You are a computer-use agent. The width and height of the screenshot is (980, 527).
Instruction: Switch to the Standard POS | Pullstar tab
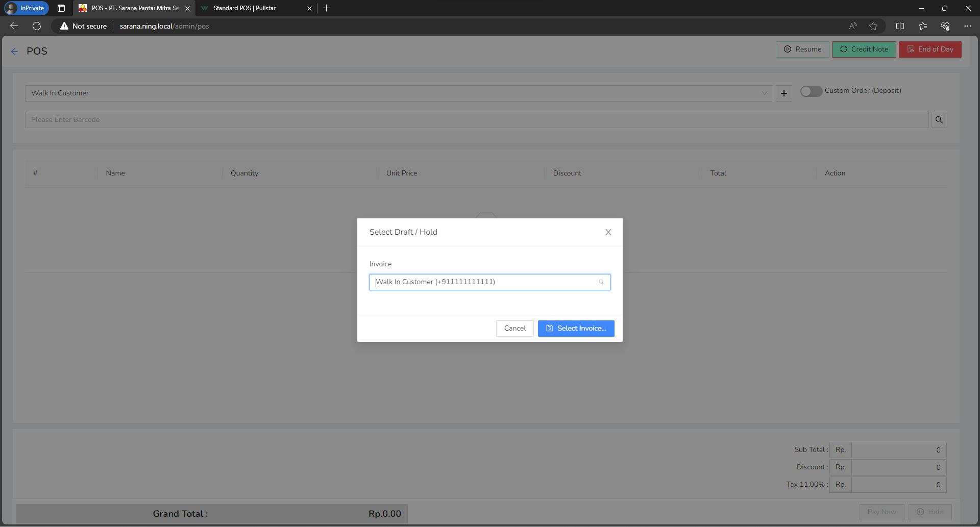coord(255,8)
